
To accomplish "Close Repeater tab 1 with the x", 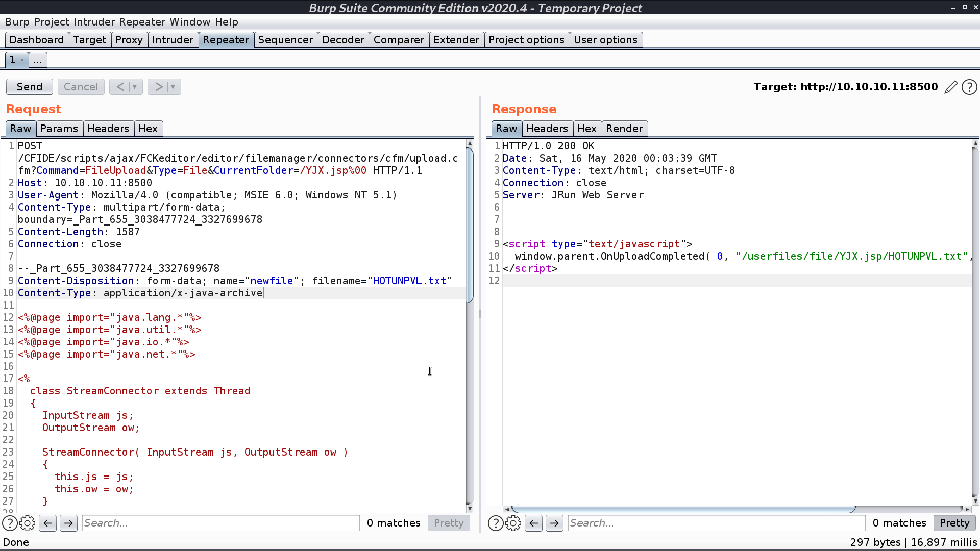I will click(22, 60).
